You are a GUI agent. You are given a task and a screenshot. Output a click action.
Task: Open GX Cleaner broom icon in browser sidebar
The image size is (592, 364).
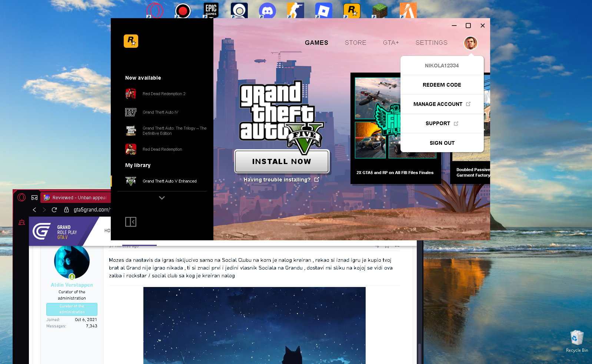coord(22,222)
